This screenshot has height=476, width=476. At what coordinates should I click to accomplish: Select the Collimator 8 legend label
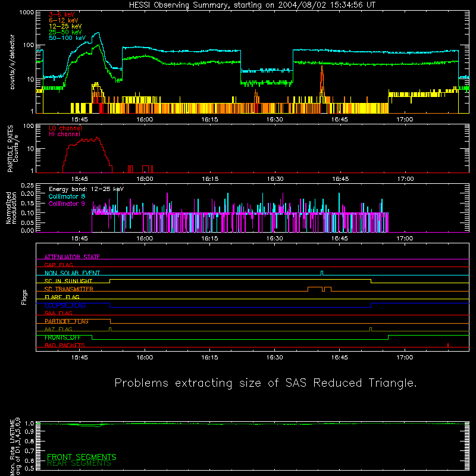pos(67,196)
